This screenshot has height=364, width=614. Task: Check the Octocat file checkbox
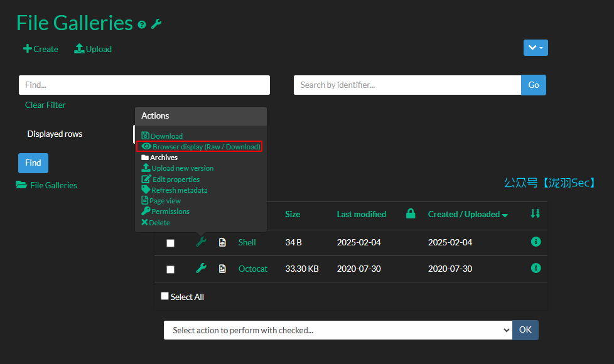pyautogui.click(x=170, y=269)
